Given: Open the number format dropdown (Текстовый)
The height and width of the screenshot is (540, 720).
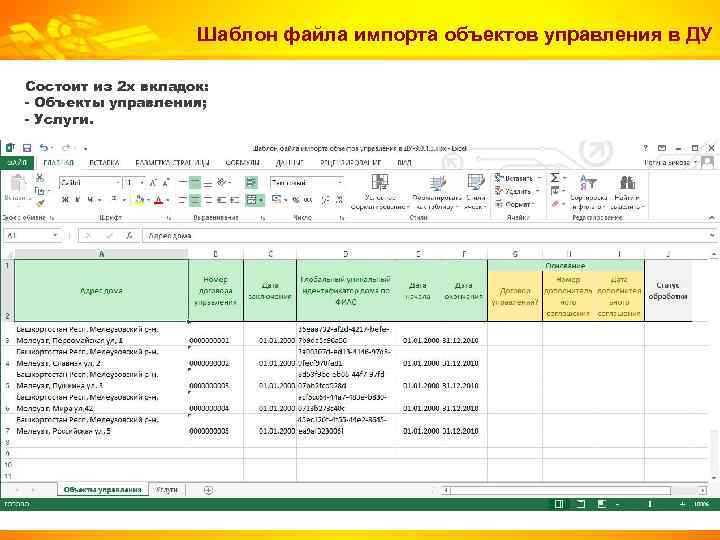Looking at the screenshot, I should pos(340,183).
